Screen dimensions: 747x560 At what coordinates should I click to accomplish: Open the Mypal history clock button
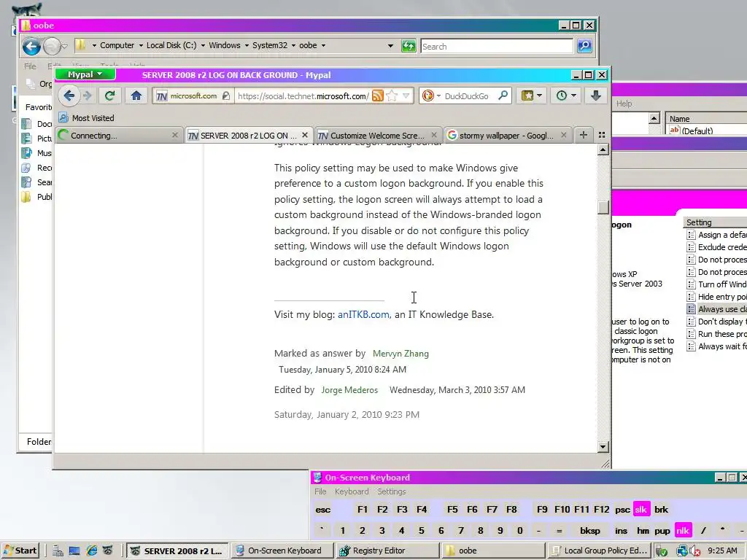[x=565, y=96]
